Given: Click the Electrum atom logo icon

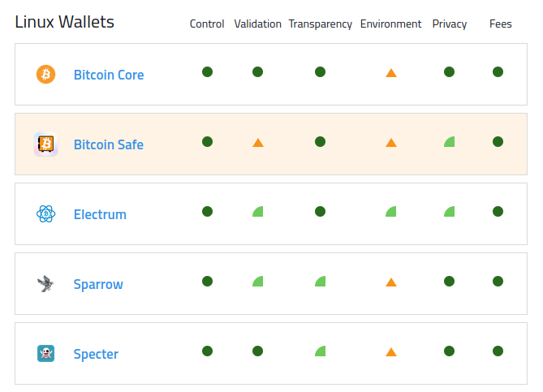Looking at the screenshot, I should pos(45,214).
